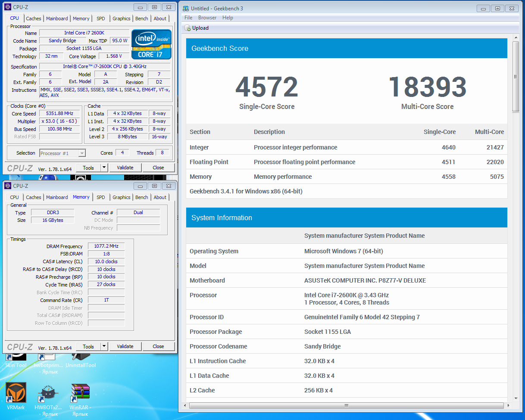
Task: Click the System Information section header
Action: pos(347,218)
